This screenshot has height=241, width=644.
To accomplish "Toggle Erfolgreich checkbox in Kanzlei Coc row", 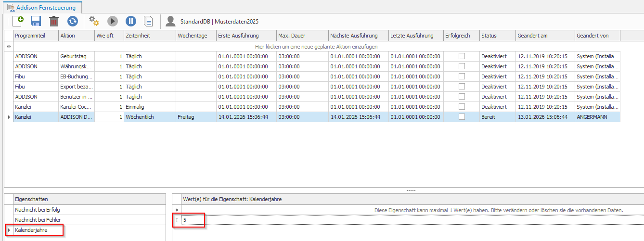I will point(462,107).
